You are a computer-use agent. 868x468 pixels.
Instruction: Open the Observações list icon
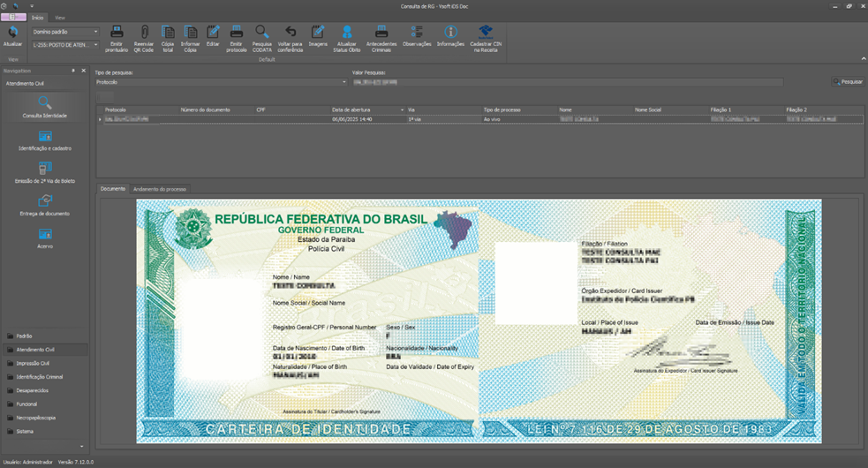[x=417, y=32]
